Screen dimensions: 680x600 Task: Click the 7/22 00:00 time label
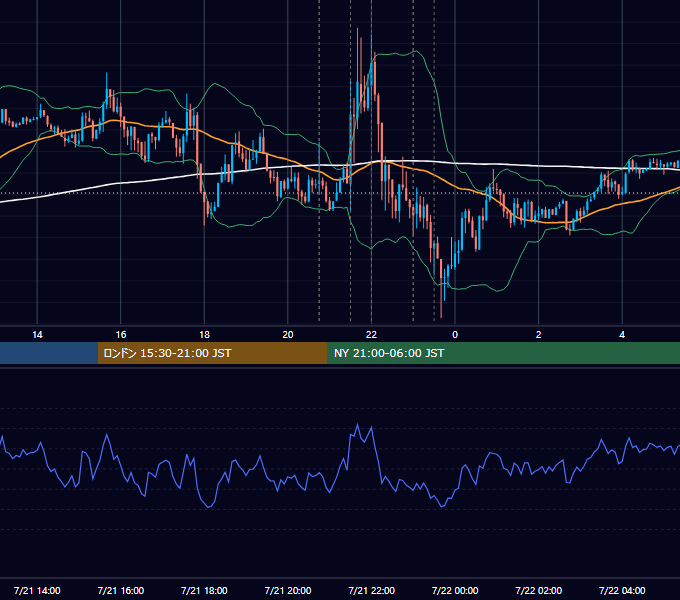(x=455, y=590)
